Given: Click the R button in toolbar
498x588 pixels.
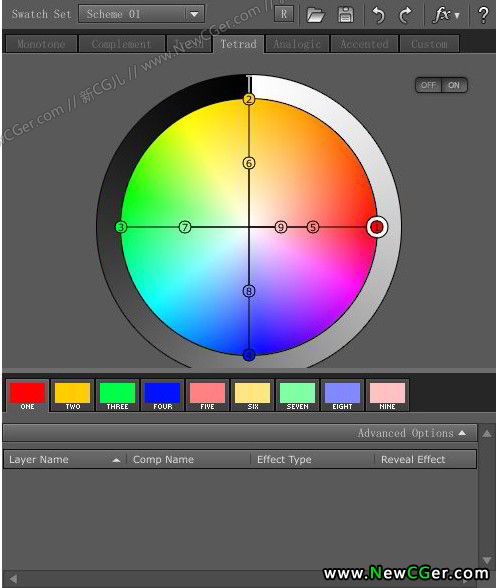Looking at the screenshot, I should 284,14.
